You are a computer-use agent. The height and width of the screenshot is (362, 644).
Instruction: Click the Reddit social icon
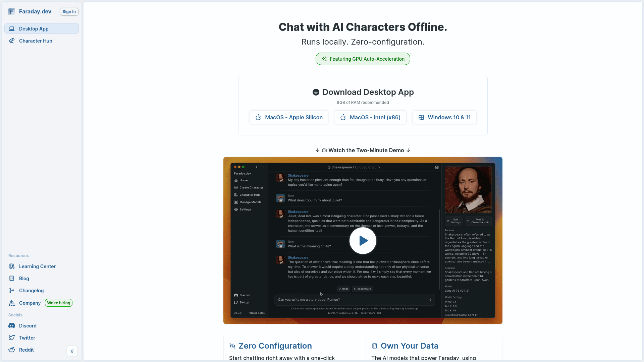[12, 350]
